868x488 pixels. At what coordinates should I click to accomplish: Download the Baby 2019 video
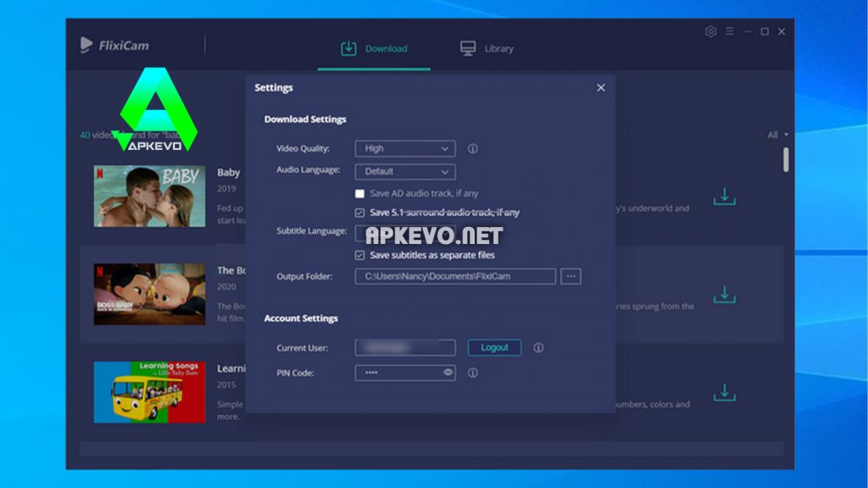725,197
